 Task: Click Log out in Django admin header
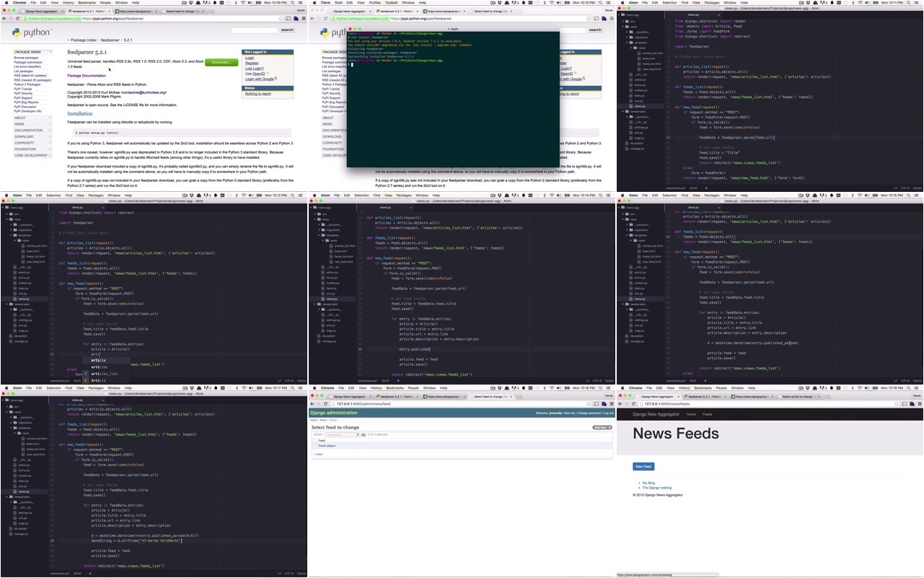[x=610, y=413]
